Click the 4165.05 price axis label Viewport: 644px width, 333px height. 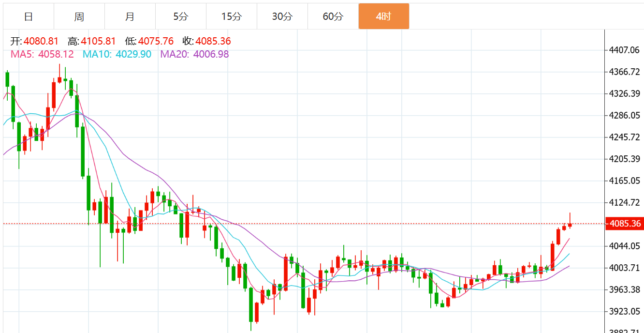pos(626,181)
